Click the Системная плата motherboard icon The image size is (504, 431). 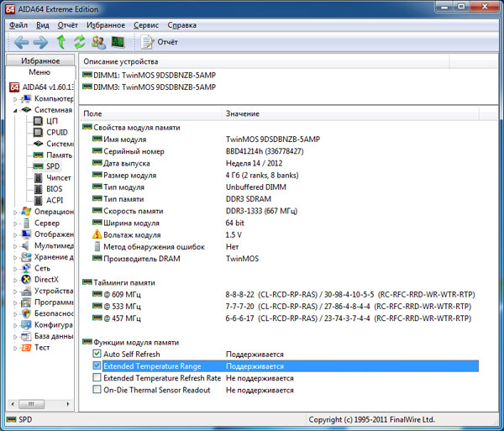(26, 109)
